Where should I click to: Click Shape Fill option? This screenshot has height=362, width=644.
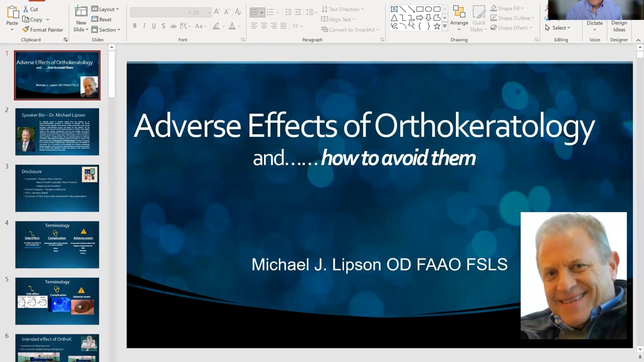click(507, 9)
